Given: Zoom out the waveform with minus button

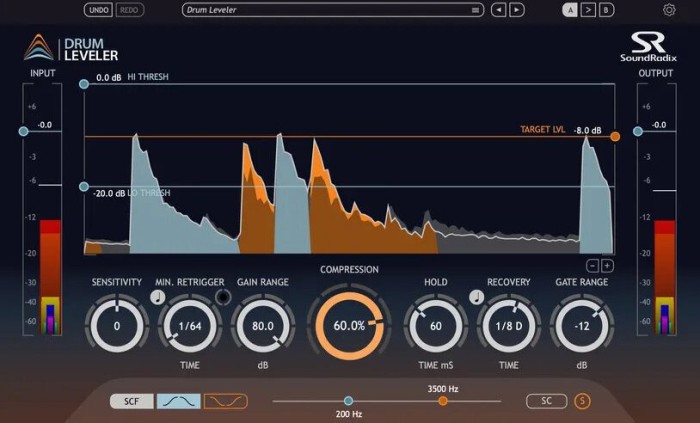Looking at the screenshot, I should click(x=592, y=266).
